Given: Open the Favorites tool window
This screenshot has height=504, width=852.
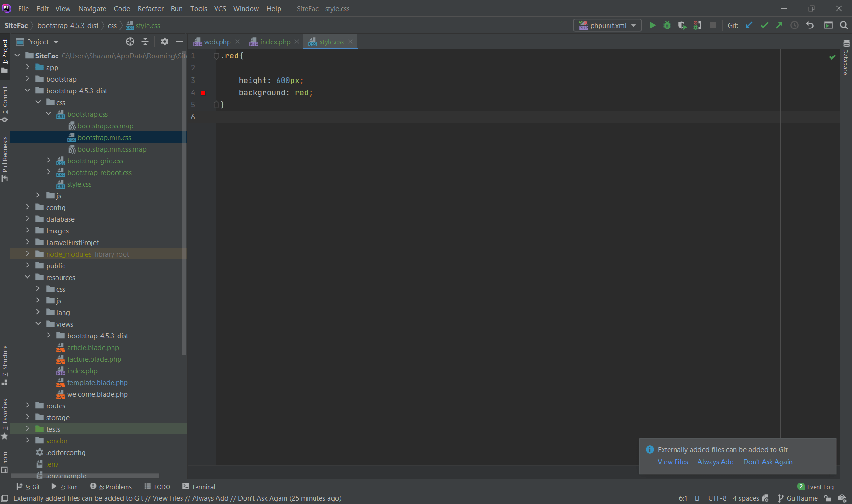Looking at the screenshot, I should [x=5, y=419].
